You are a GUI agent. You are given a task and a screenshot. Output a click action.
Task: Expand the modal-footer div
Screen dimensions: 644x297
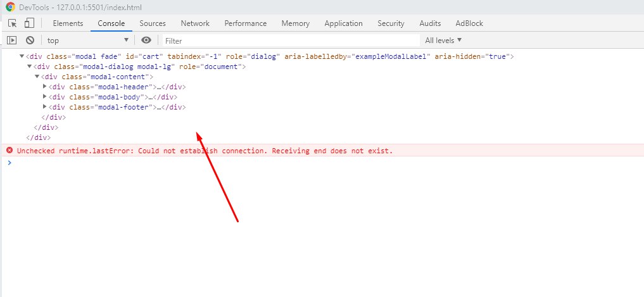tap(45, 107)
